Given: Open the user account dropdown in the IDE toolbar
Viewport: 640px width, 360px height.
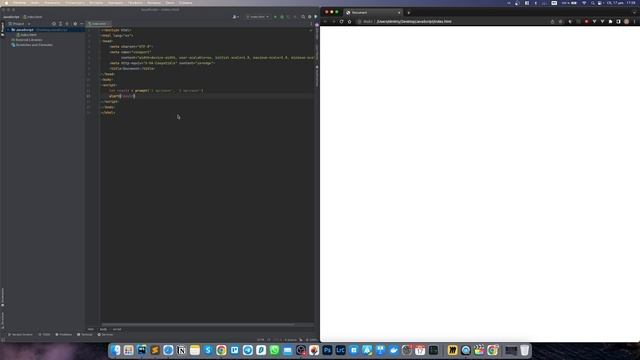Looking at the screenshot, I should (236, 17).
